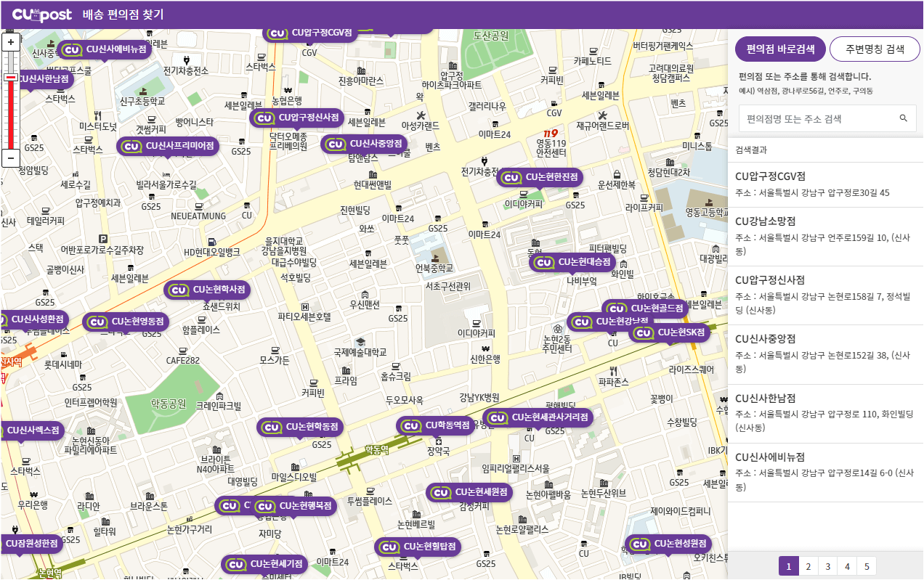924x580 pixels.
Task: Click the CU논현영동점 map marker
Action: coord(126,322)
